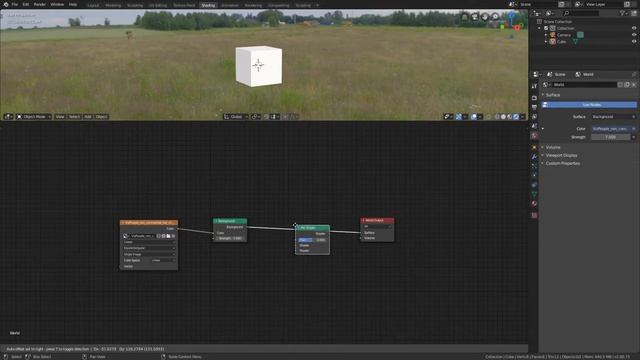The height and width of the screenshot is (360, 640).
Task: Switch viewport to wireframe shading
Action: (x=497, y=117)
